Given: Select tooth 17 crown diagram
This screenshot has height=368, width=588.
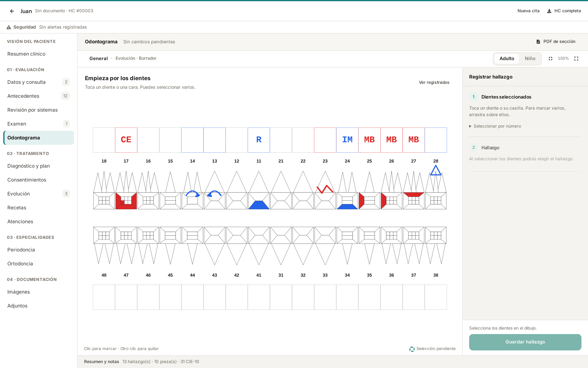Looking at the screenshot, I should coord(126,201).
